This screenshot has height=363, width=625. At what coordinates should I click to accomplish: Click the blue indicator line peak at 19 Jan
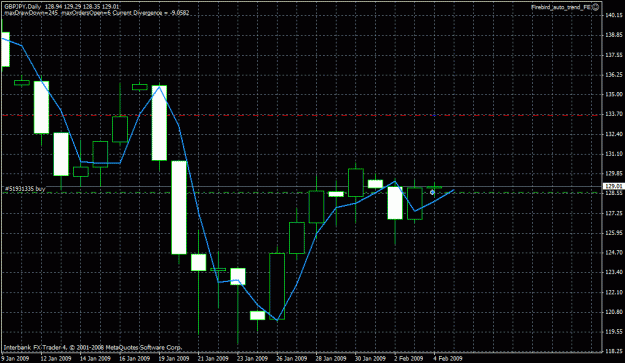pyautogui.click(x=159, y=87)
